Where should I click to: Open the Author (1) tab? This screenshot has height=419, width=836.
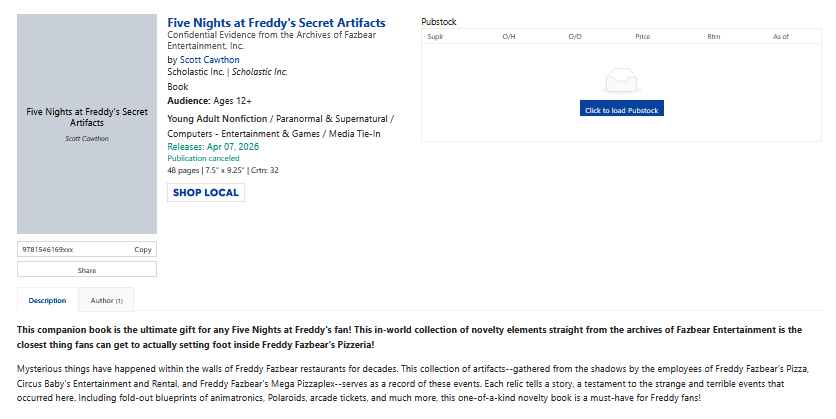pyautogui.click(x=106, y=300)
